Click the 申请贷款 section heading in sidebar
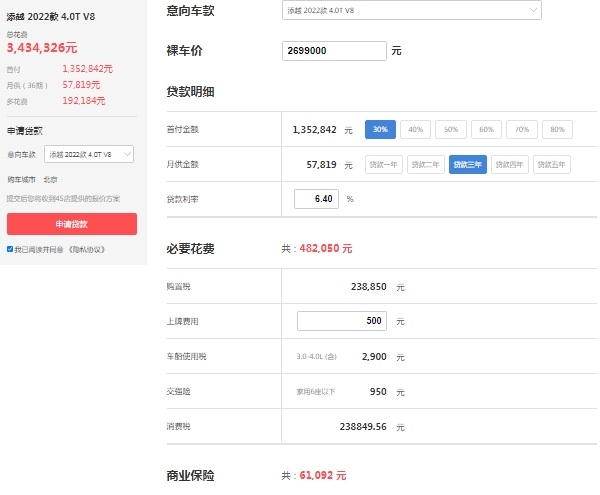Image resolution: width=600 pixels, height=495 pixels. pyautogui.click(x=25, y=131)
